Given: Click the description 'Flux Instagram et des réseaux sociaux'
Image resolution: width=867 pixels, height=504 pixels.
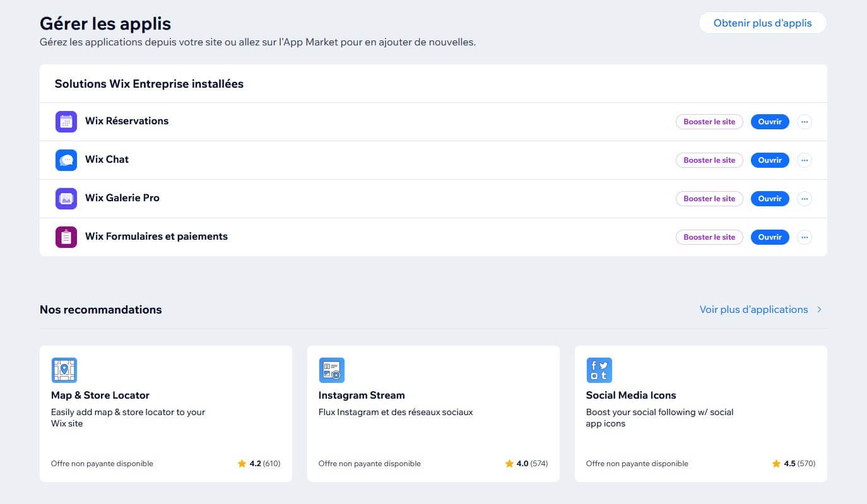Looking at the screenshot, I should point(396,413).
